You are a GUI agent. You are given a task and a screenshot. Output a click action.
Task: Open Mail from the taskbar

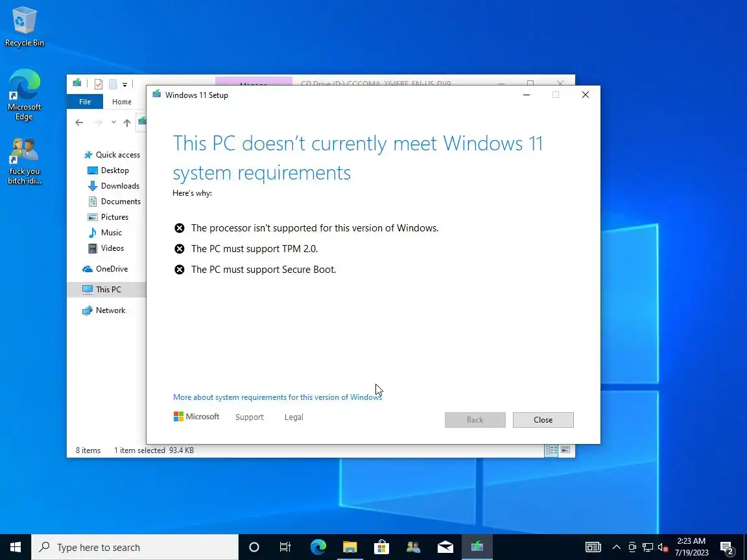[445, 547]
